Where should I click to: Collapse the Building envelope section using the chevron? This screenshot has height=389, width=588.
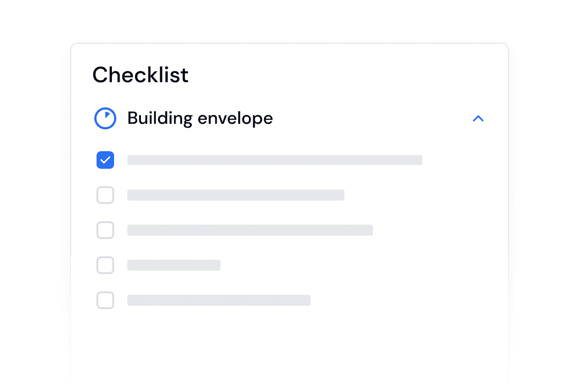(478, 118)
